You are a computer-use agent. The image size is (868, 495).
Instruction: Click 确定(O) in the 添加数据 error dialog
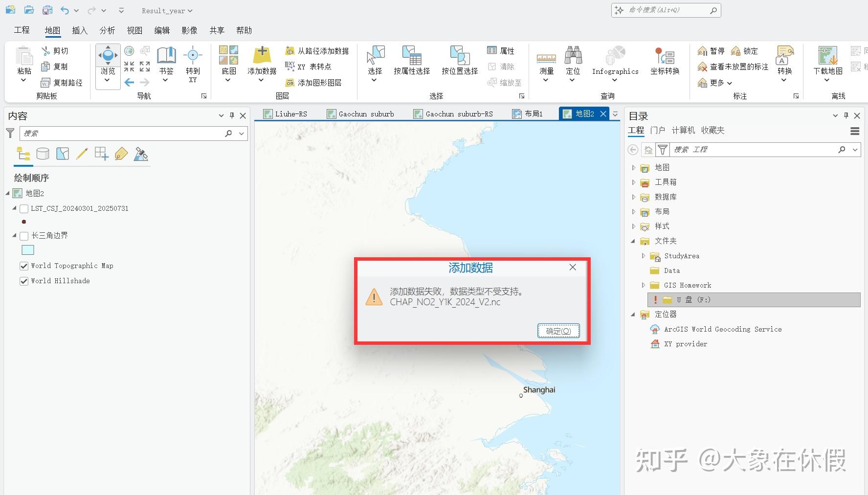coord(558,330)
